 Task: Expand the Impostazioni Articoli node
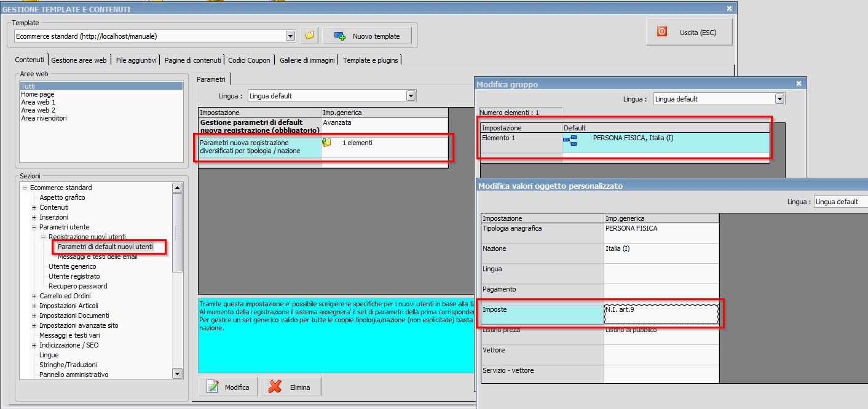tap(34, 306)
